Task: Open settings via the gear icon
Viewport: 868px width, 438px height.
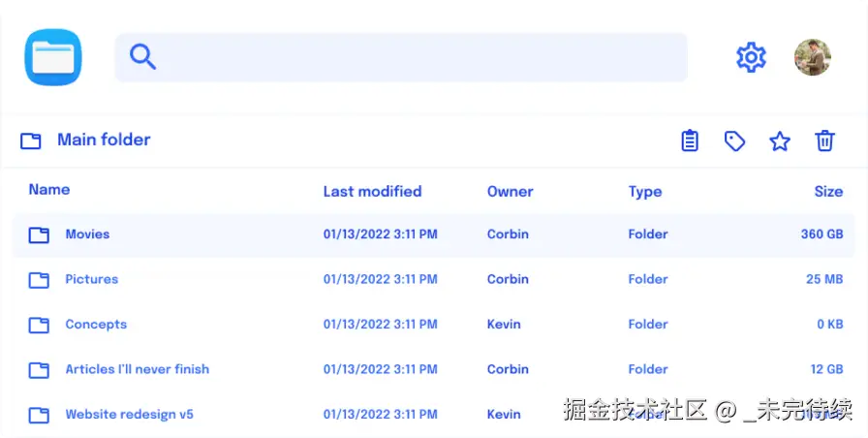Action: point(751,57)
